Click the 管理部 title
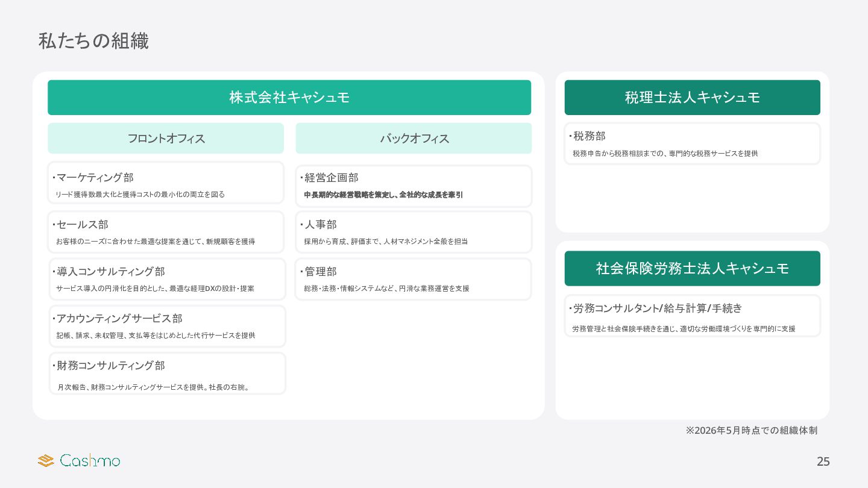868x488 pixels. tap(320, 272)
